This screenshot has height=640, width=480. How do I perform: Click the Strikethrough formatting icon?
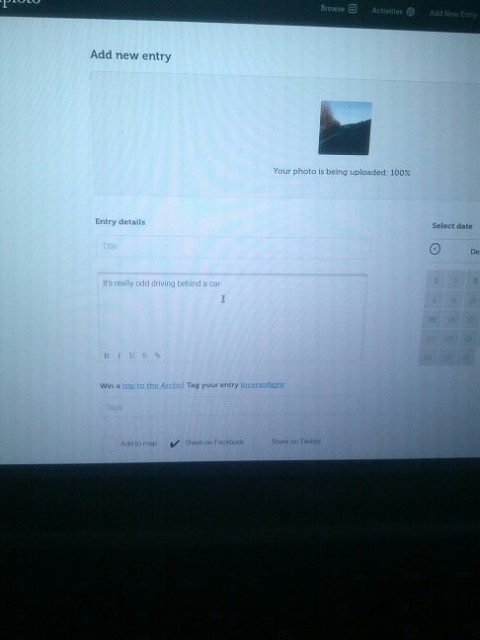pyautogui.click(x=144, y=355)
